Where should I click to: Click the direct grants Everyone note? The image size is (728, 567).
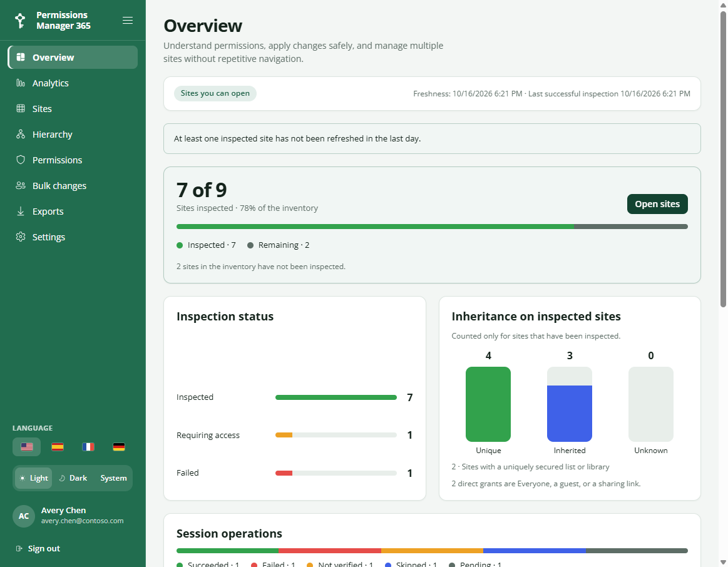tap(546, 484)
